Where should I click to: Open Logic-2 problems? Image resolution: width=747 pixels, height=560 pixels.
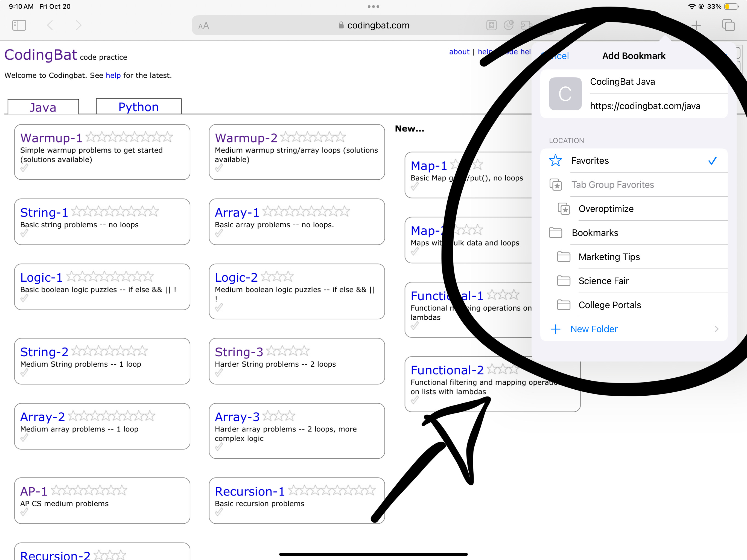pyautogui.click(x=237, y=277)
